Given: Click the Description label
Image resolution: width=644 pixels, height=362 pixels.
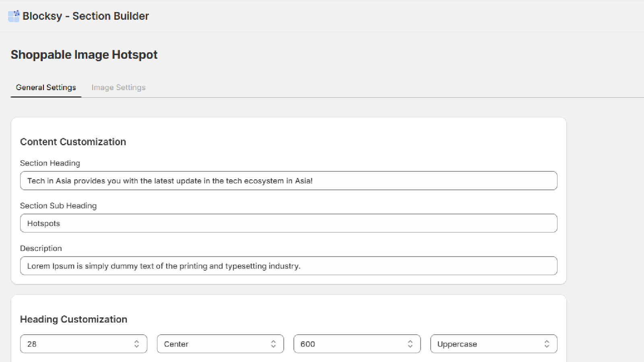Looking at the screenshot, I should pos(41,249).
